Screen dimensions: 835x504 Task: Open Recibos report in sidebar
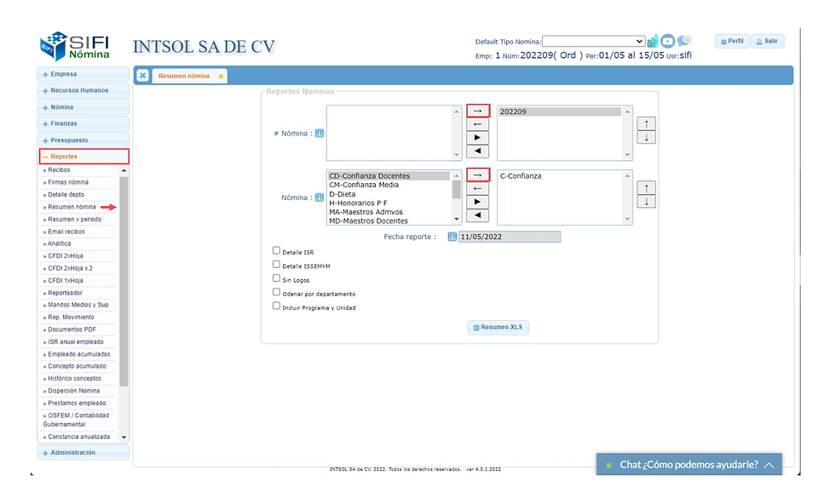pos(59,169)
